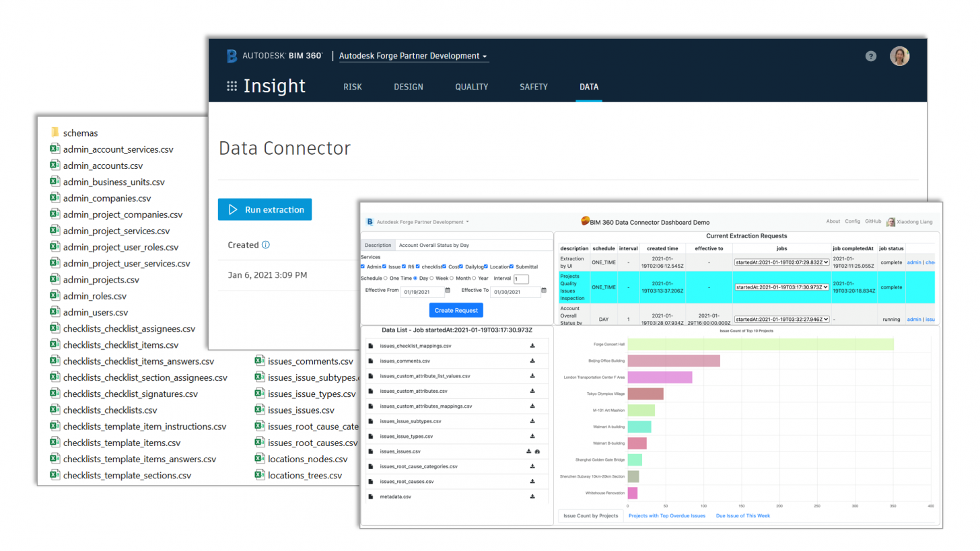Viewport: 980px width, 551px height.
Task: Click the Interval number input field
Action: tap(520, 279)
